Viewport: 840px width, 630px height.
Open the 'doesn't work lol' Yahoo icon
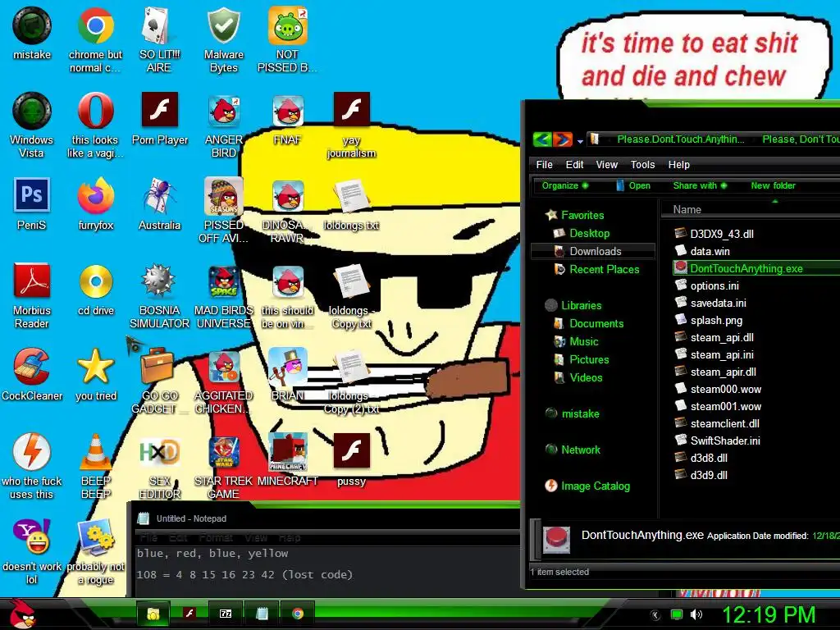pyautogui.click(x=32, y=551)
